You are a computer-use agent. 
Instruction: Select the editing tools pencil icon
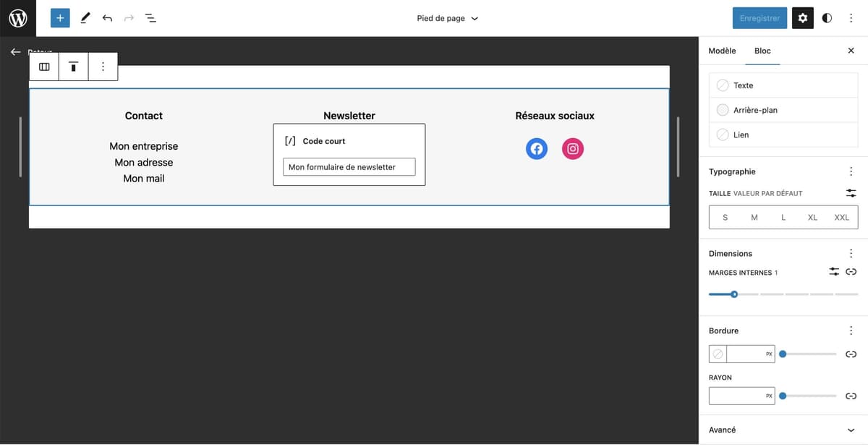pyautogui.click(x=85, y=17)
